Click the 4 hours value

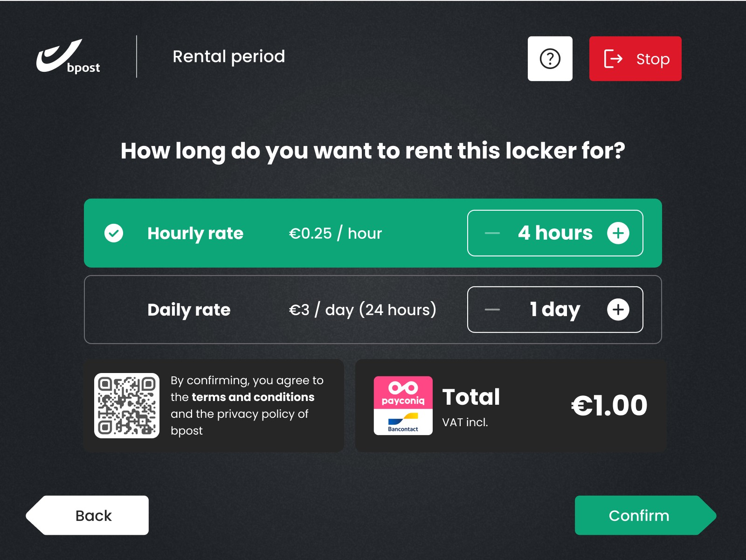coord(555,233)
